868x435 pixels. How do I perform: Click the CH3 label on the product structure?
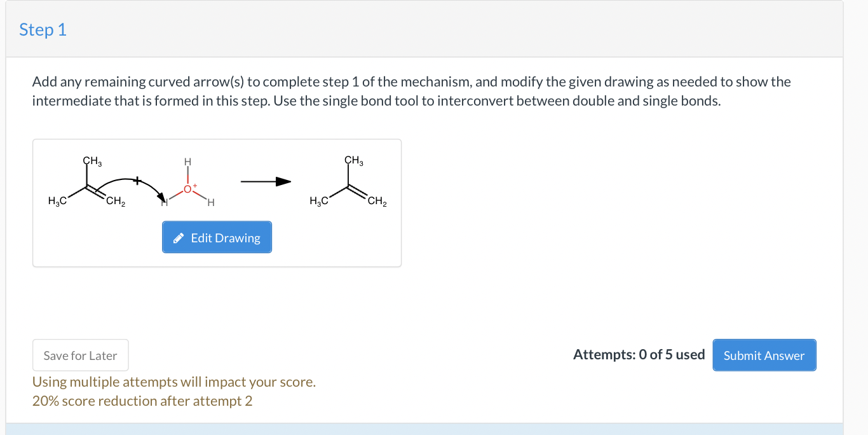(x=352, y=161)
